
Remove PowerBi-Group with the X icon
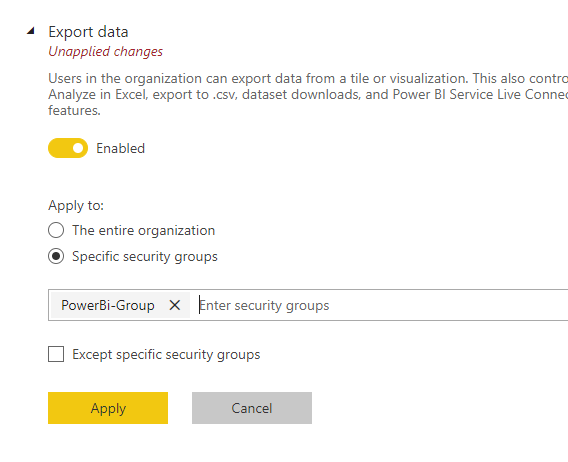tap(175, 305)
